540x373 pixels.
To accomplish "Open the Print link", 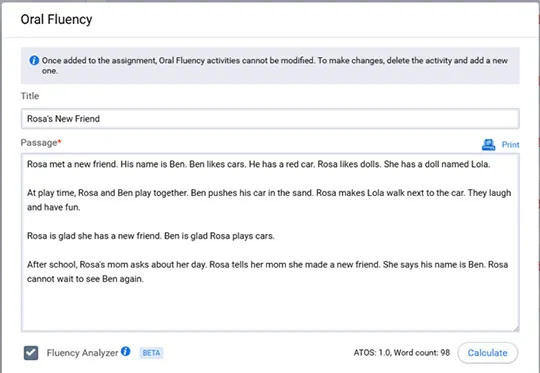I will pyautogui.click(x=510, y=145).
